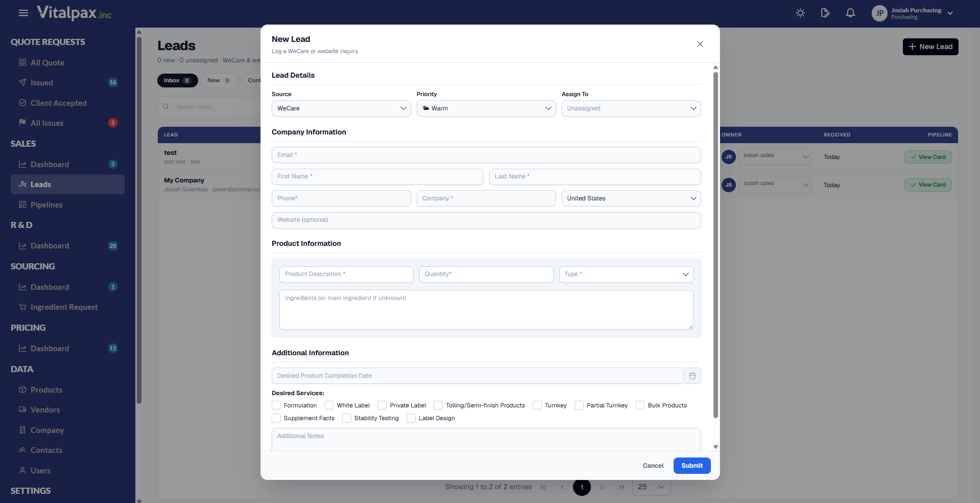This screenshot has height=503, width=980.
Task: Open the United States country dropdown
Action: (x=631, y=198)
